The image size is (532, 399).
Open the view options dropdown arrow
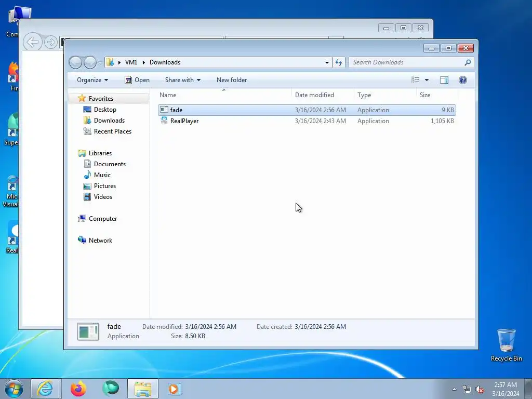point(427,80)
